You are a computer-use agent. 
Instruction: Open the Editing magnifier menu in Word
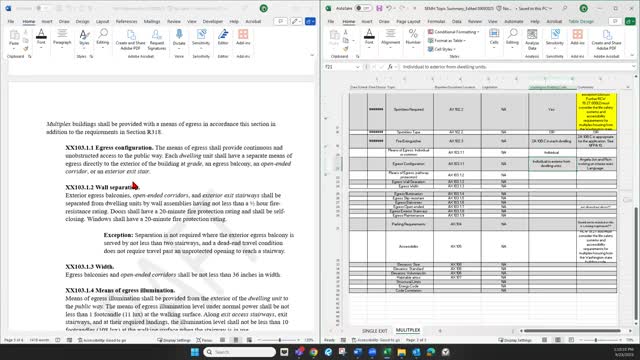pos(103,38)
